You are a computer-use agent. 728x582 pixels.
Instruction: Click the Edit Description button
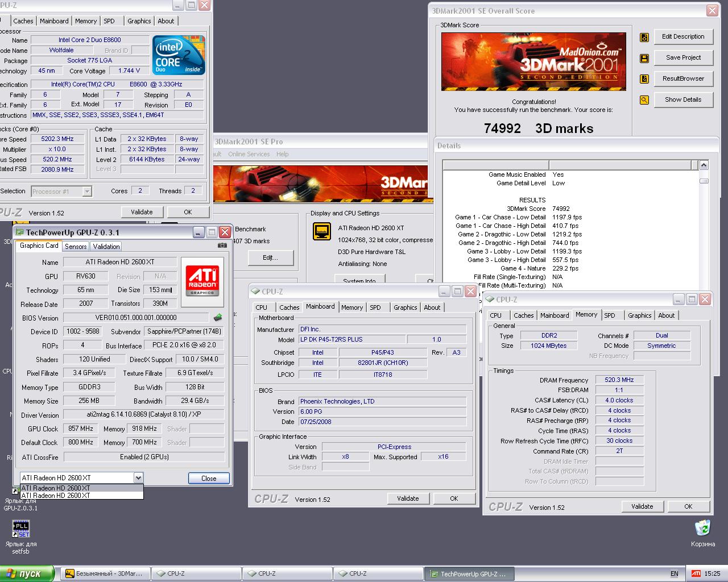(x=683, y=36)
